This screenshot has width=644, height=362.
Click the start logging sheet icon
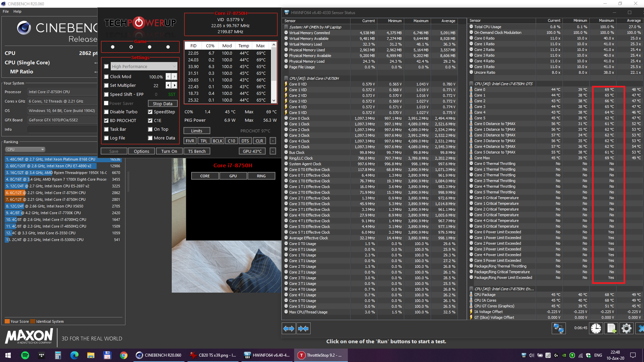(611, 328)
